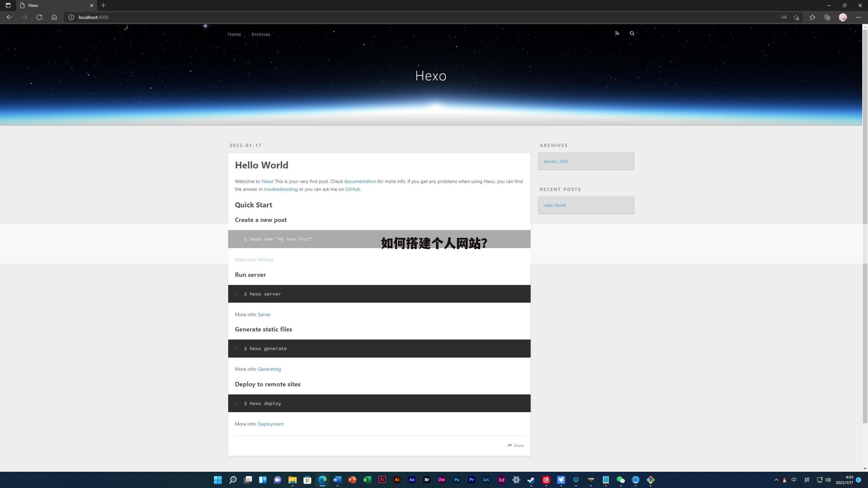Go back using the browser back arrow
Viewport: 868px width, 488px height.
[x=9, y=17]
